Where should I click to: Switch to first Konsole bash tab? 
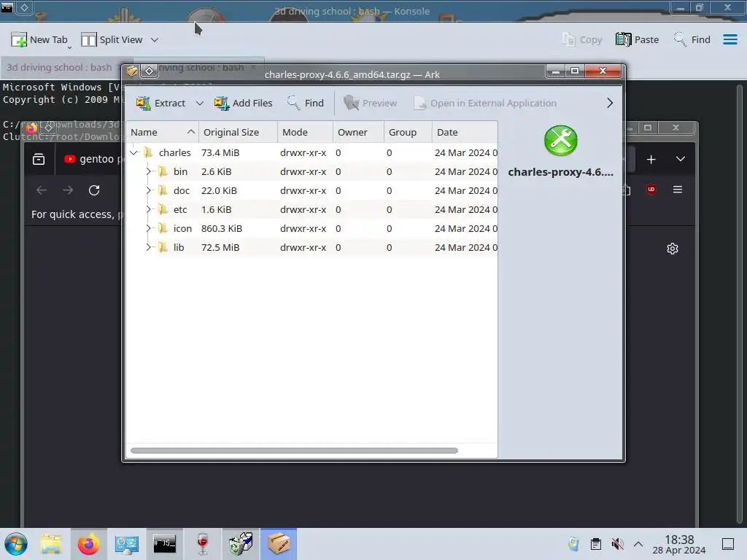[59, 68]
